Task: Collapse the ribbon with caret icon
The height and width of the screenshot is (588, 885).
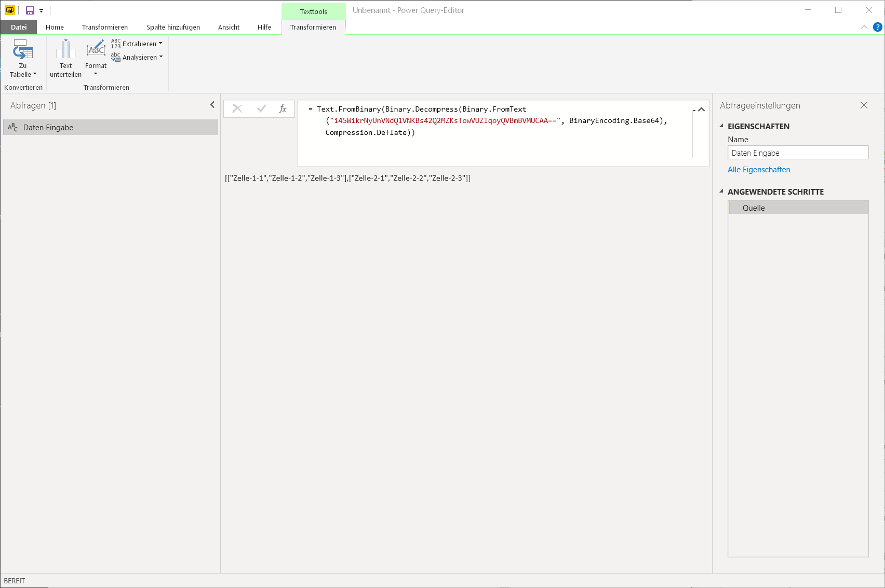Action: coord(864,27)
